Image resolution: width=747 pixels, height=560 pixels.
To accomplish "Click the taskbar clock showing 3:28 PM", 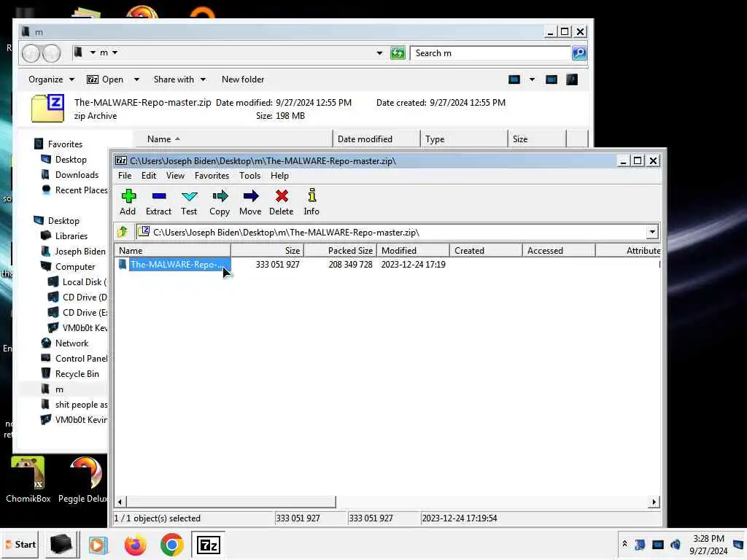I will click(x=708, y=544).
